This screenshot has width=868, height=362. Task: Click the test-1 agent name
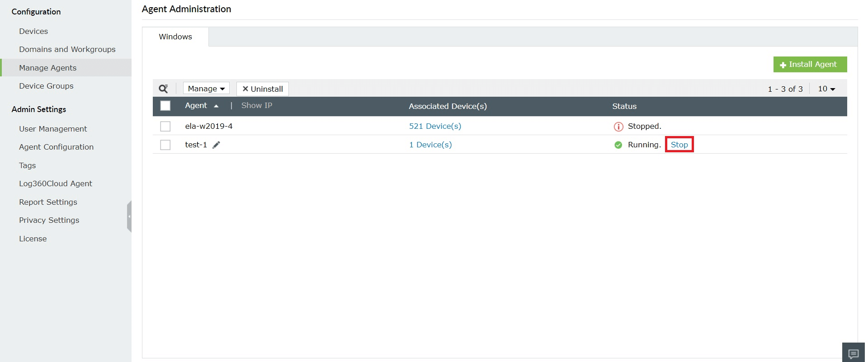(196, 145)
